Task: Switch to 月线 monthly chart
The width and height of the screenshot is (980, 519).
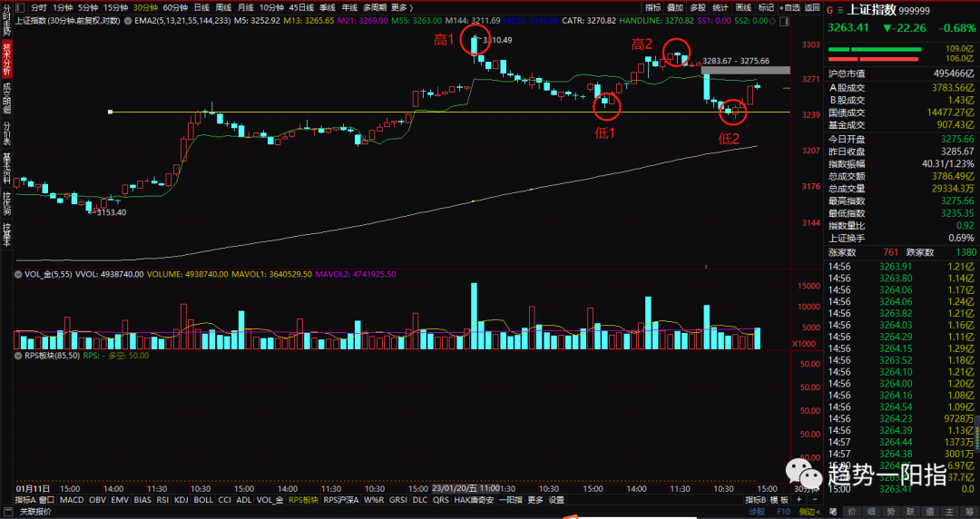Action: pos(246,7)
